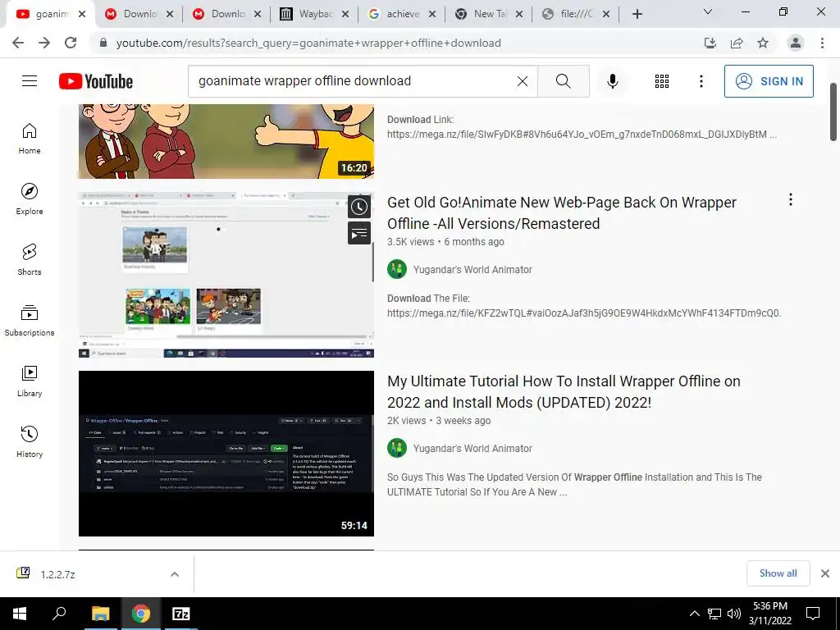Go forward in browser history
The width and height of the screenshot is (840, 630).
click(44, 43)
